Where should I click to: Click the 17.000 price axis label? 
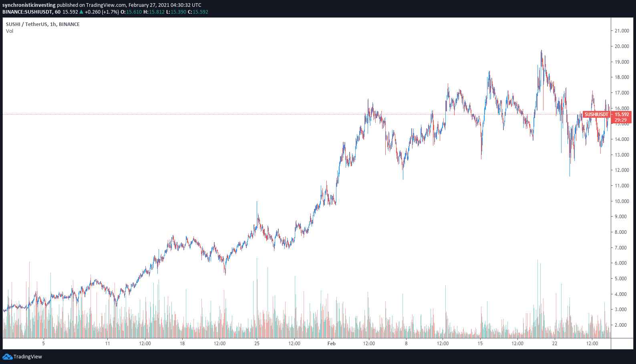tap(622, 93)
